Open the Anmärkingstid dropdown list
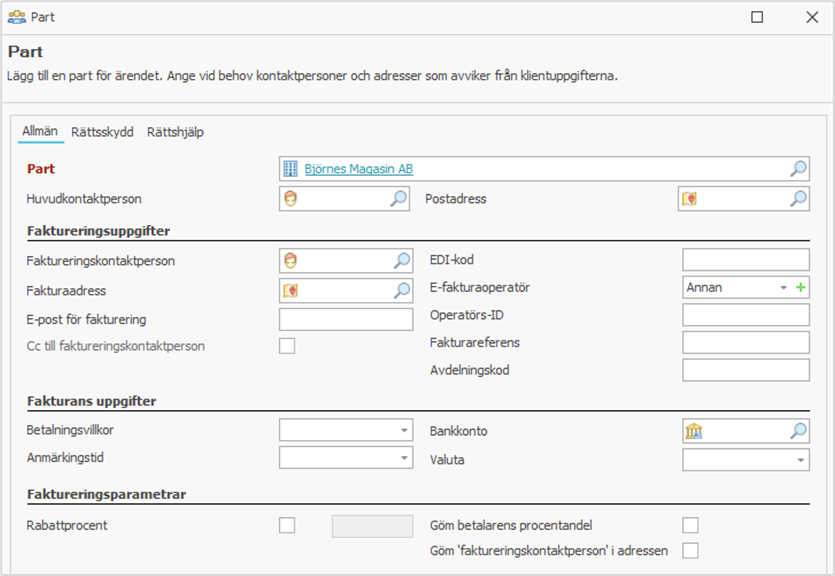Screen dimensions: 835x576 tap(404, 458)
